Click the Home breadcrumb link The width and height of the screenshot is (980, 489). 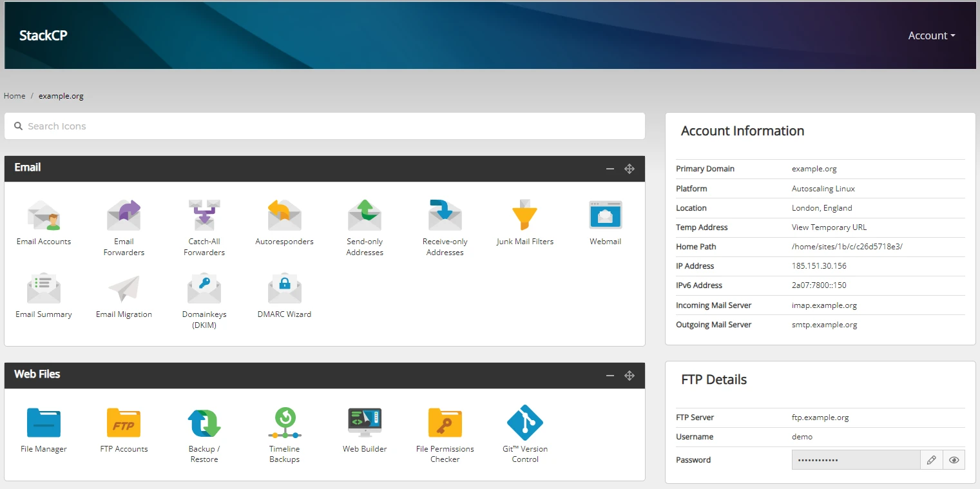[x=15, y=96]
